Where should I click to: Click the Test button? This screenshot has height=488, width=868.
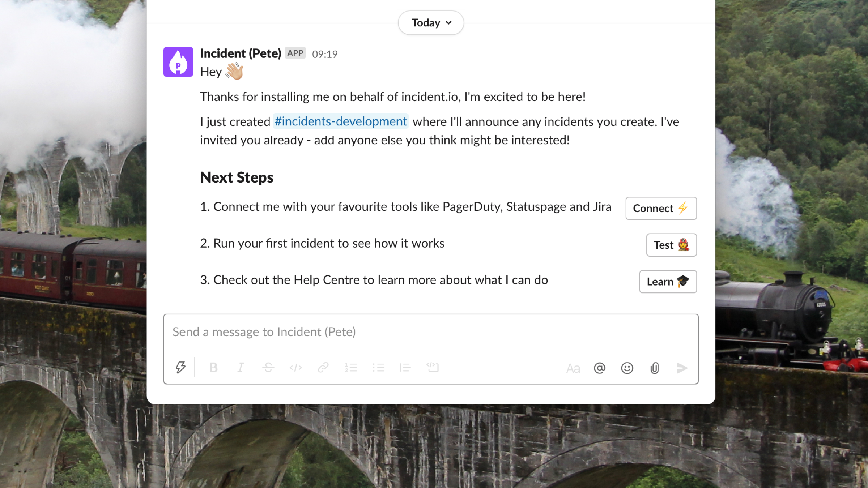point(672,245)
